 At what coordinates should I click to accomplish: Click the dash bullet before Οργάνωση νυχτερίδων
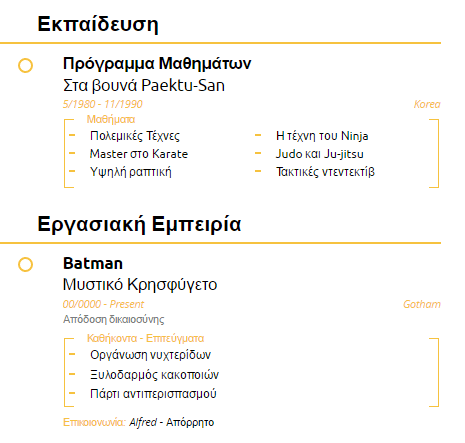point(72,354)
